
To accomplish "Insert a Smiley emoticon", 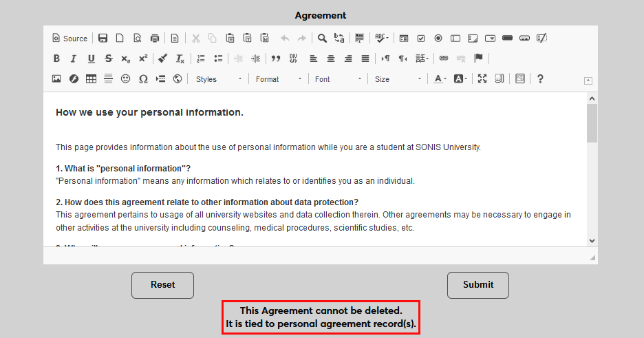I will point(126,78).
